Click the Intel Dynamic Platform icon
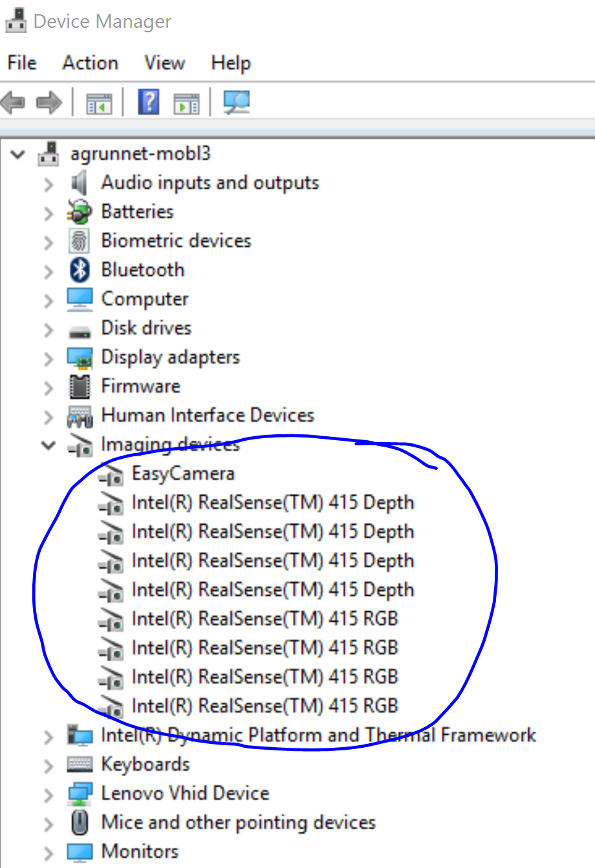Viewport: 595px width, 868px height. (x=80, y=736)
